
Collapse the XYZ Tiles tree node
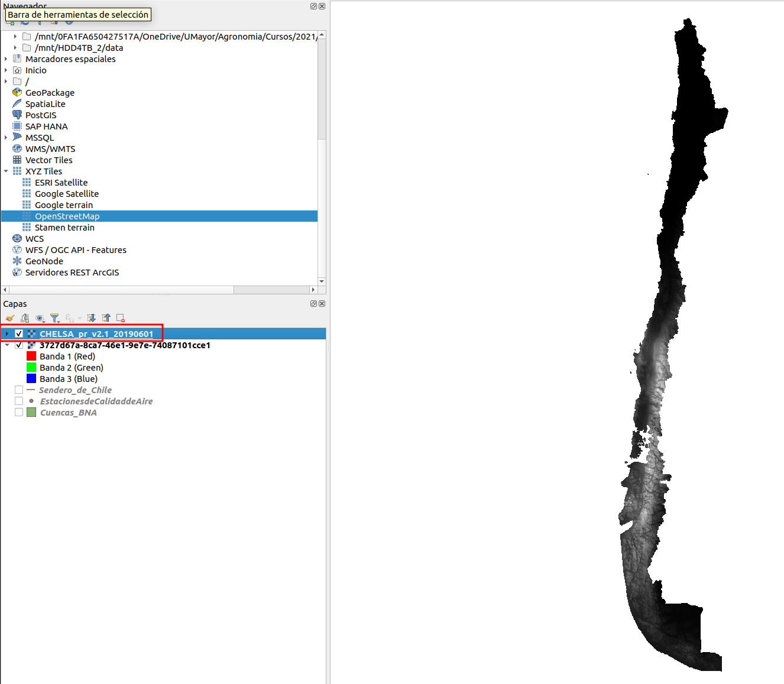[x=7, y=171]
